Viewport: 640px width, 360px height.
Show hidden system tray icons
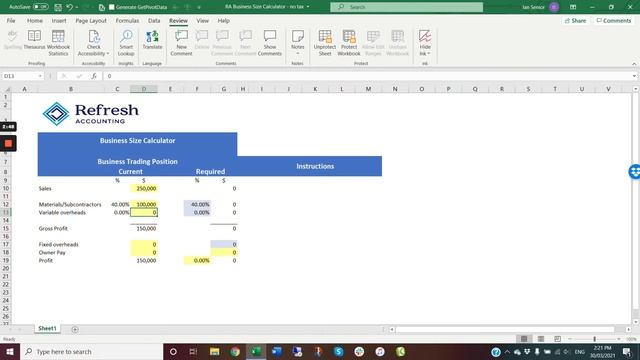click(507, 351)
